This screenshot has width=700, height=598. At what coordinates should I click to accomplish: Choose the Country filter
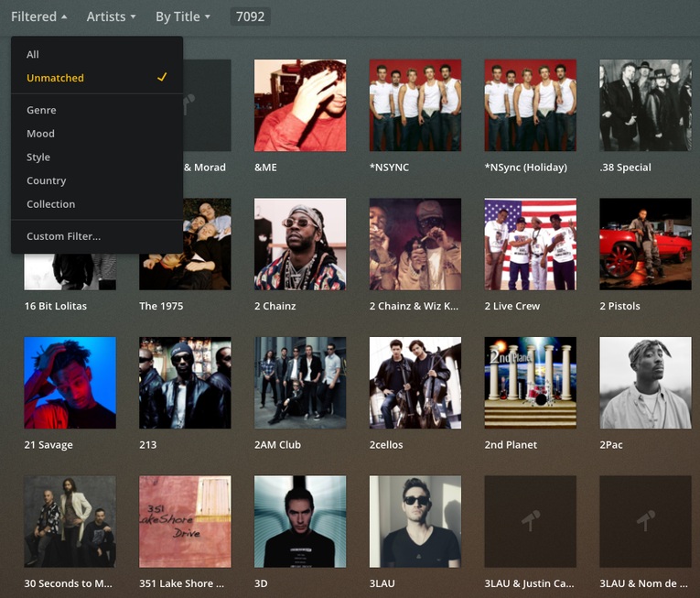pos(97,180)
